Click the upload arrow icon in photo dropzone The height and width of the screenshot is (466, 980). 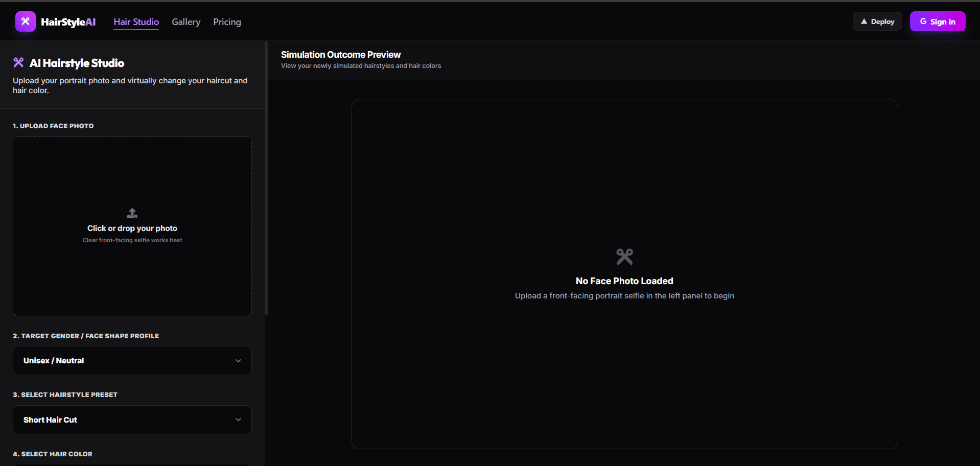coord(132,213)
